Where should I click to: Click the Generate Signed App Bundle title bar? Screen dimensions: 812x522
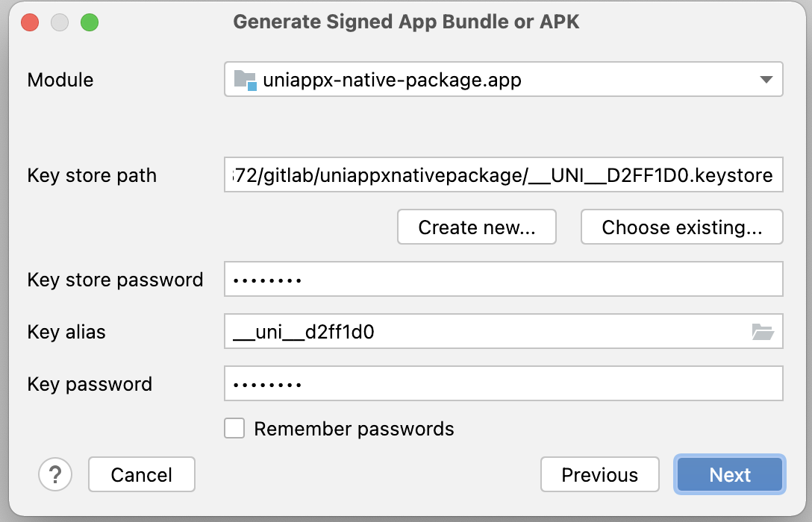coord(406,22)
